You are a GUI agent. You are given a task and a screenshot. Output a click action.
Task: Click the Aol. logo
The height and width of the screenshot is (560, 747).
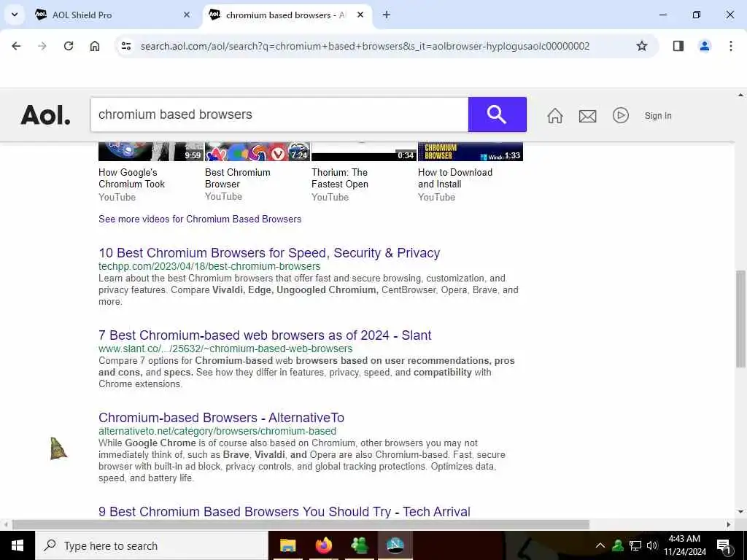point(45,115)
